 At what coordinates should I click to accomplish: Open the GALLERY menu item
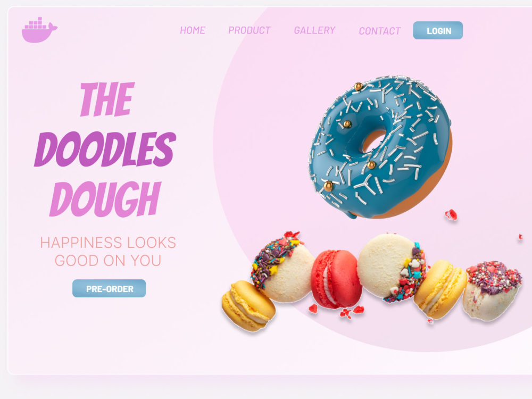tap(314, 30)
